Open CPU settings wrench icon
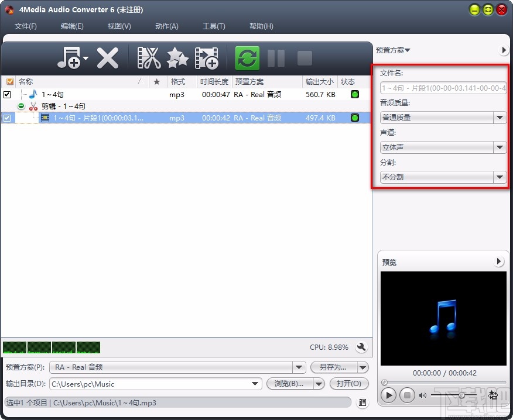 (x=361, y=347)
